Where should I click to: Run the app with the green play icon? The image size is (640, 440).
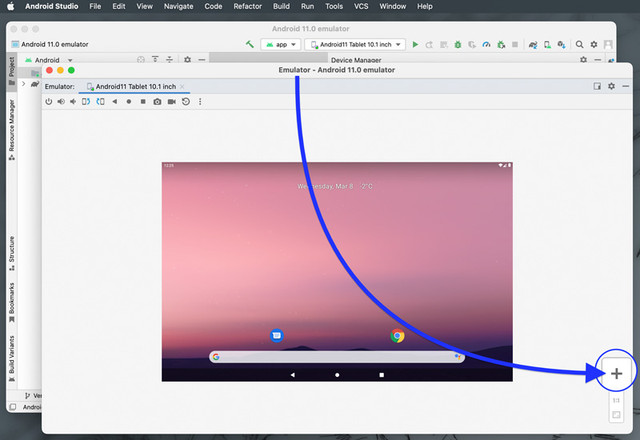[415, 44]
